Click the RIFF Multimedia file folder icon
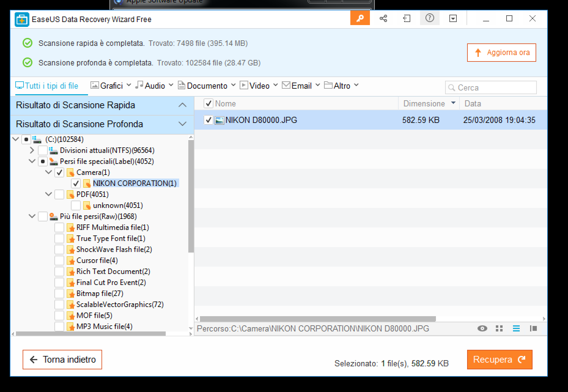568x392 pixels. (70, 227)
